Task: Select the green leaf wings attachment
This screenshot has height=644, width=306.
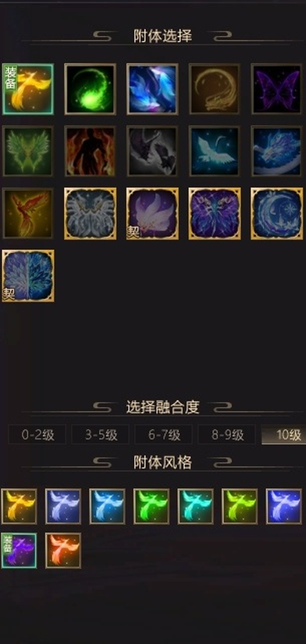Action: 28,151
